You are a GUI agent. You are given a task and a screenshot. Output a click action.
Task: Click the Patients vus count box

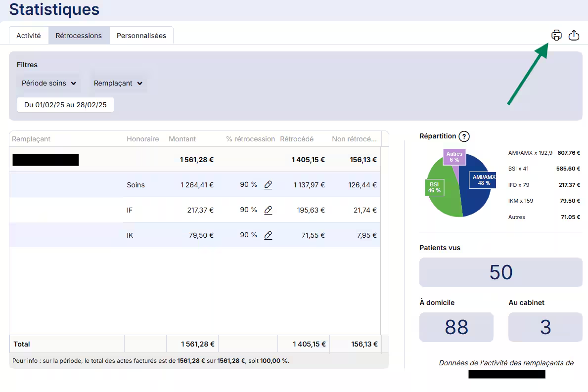click(x=500, y=272)
